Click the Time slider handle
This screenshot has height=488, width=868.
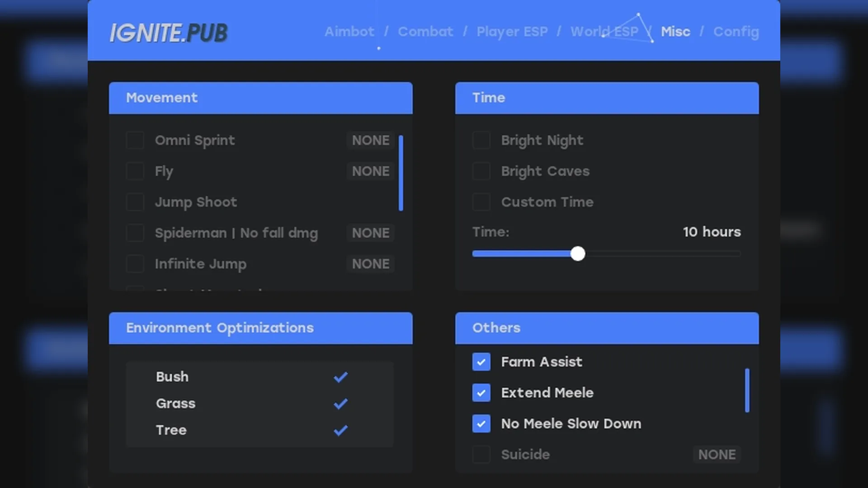(x=577, y=254)
